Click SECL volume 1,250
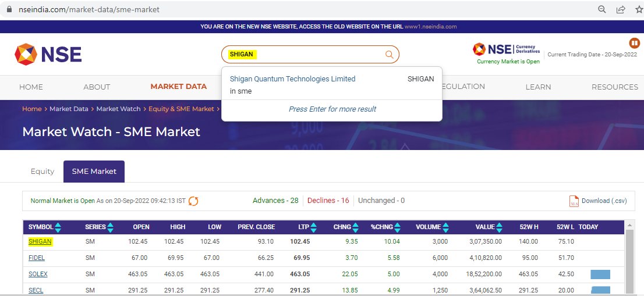This screenshot has width=644, height=296. 440,290
